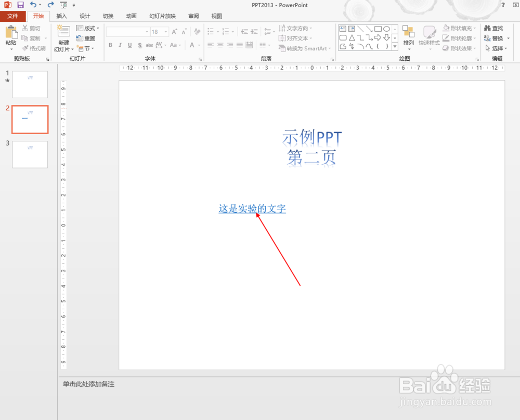Screen dimensions: 520x420
Task: Click the hyperlink text 这是实验的文字
Action: click(252, 208)
